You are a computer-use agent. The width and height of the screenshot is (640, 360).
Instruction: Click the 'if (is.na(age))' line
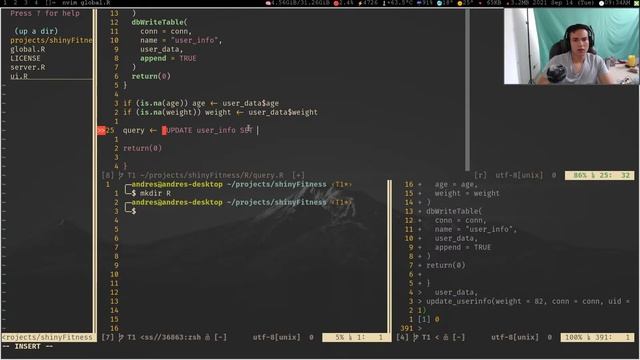(x=201, y=103)
